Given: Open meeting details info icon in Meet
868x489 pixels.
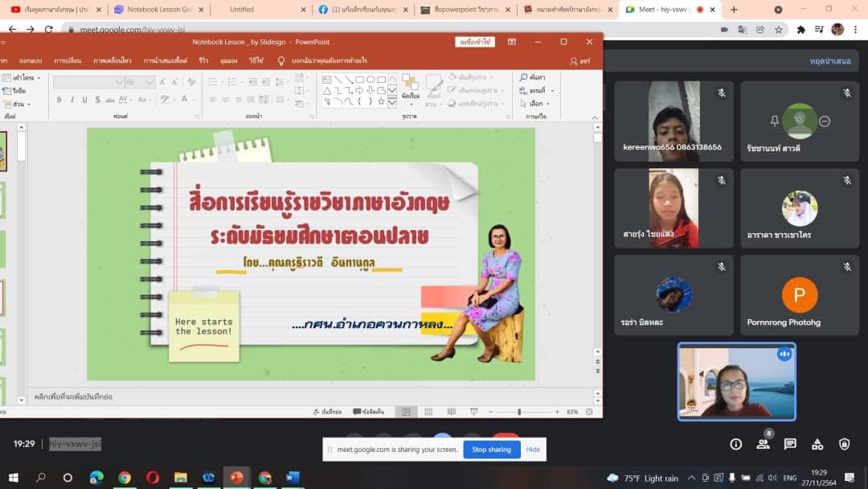Looking at the screenshot, I should 735,444.
